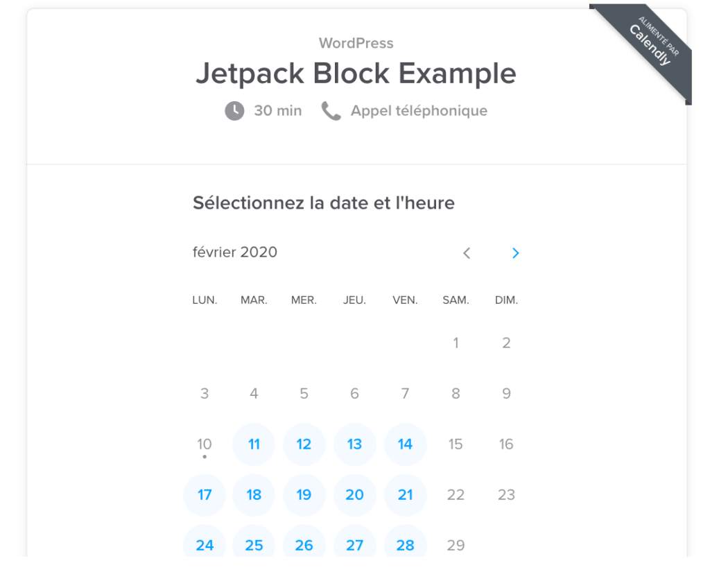Choose Friday February 28
Viewport: 710px width, 588px height.
406,544
